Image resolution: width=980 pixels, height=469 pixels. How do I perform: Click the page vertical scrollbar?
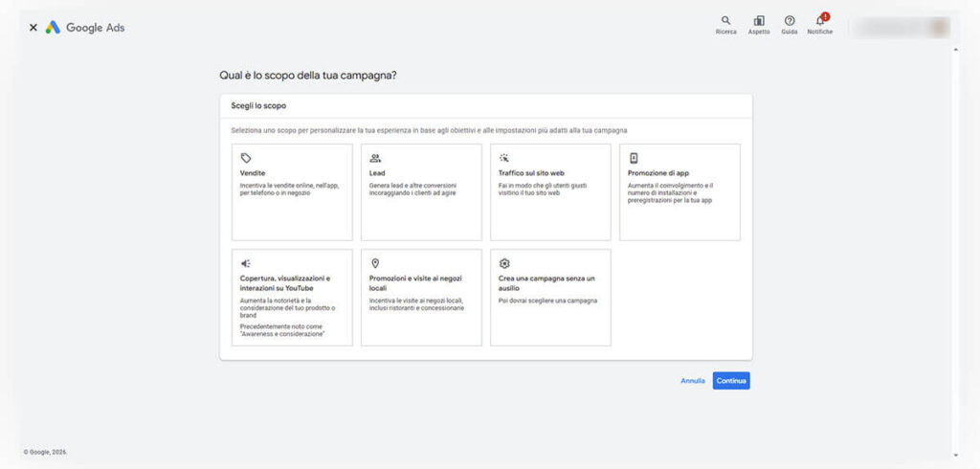[954, 252]
